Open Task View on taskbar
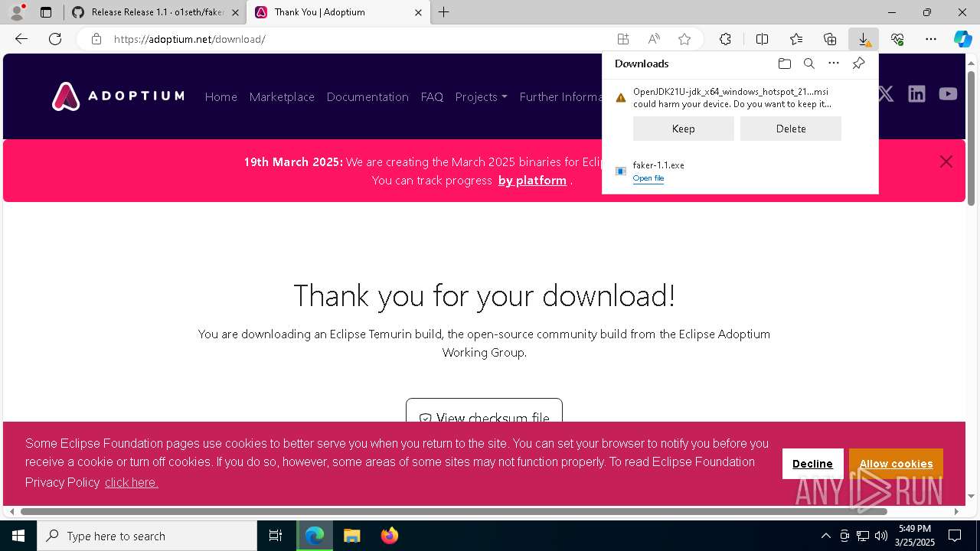This screenshot has height=551, width=980. (276, 536)
